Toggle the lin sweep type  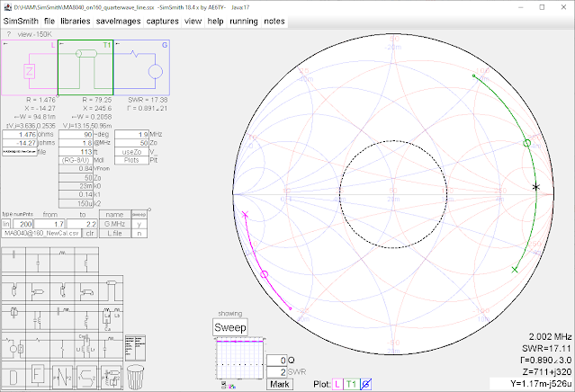click(6, 224)
